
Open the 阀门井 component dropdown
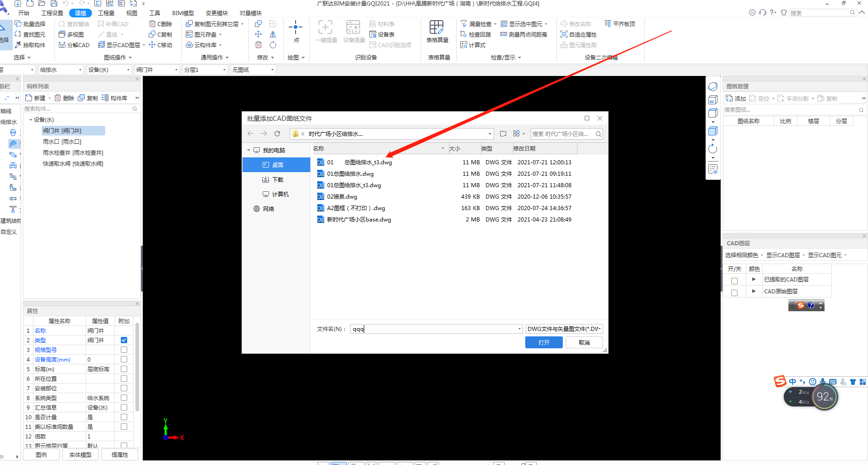(157, 70)
